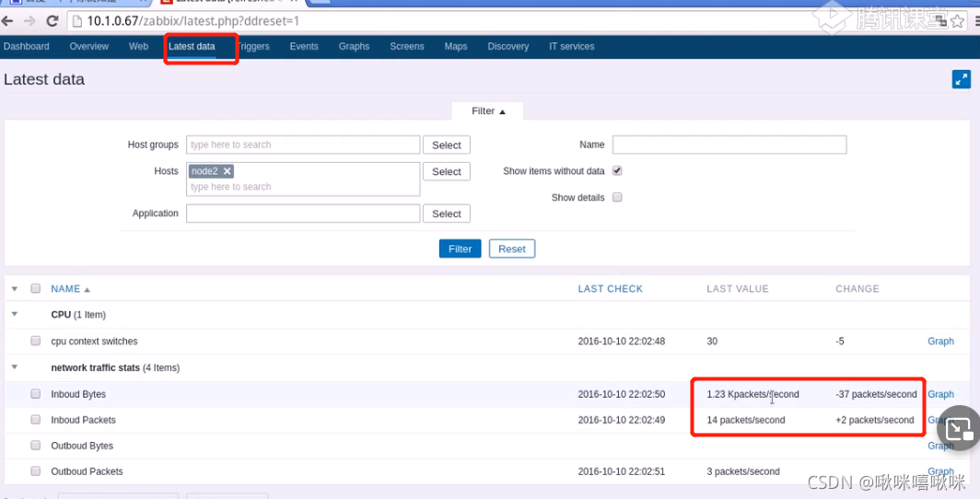The height and width of the screenshot is (499, 980).
Task: Tick the Inboud Packets row checkbox
Action: [36, 420]
